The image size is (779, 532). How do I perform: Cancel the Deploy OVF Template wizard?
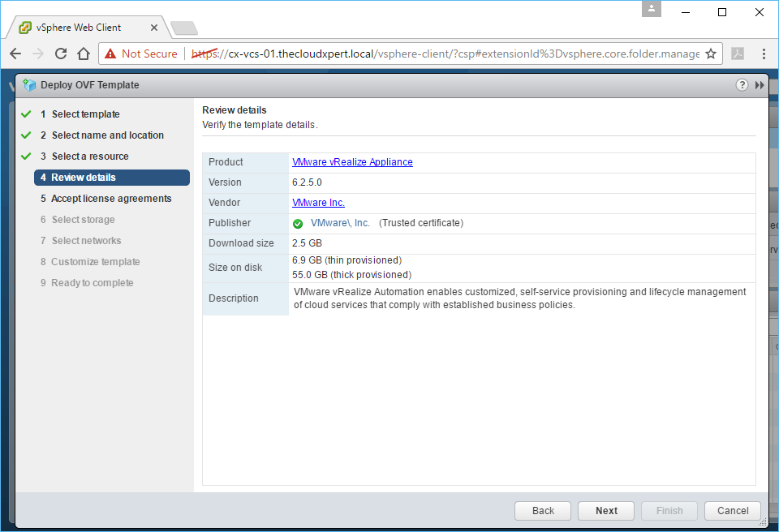coord(733,511)
